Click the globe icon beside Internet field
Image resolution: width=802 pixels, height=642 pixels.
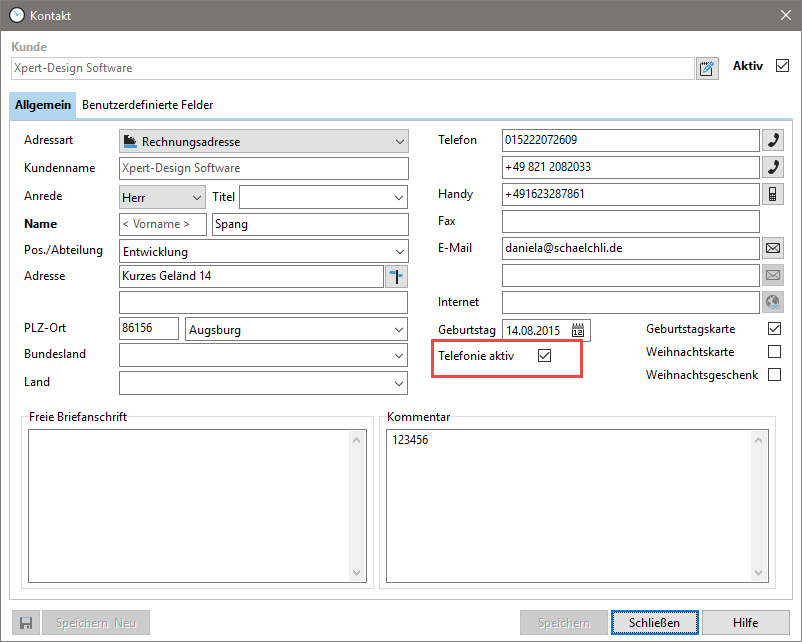click(x=773, y=302)
